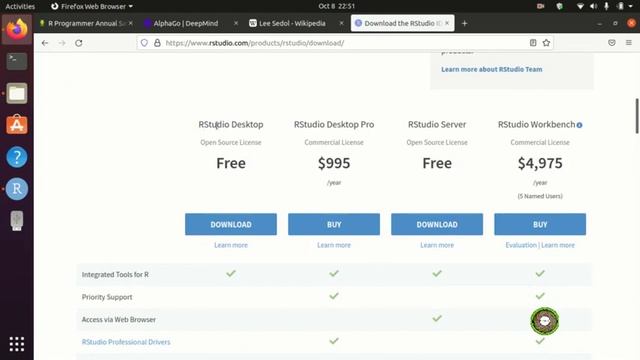Download RStudio Server
Viewport: 640px width, 360px height.
437,224
